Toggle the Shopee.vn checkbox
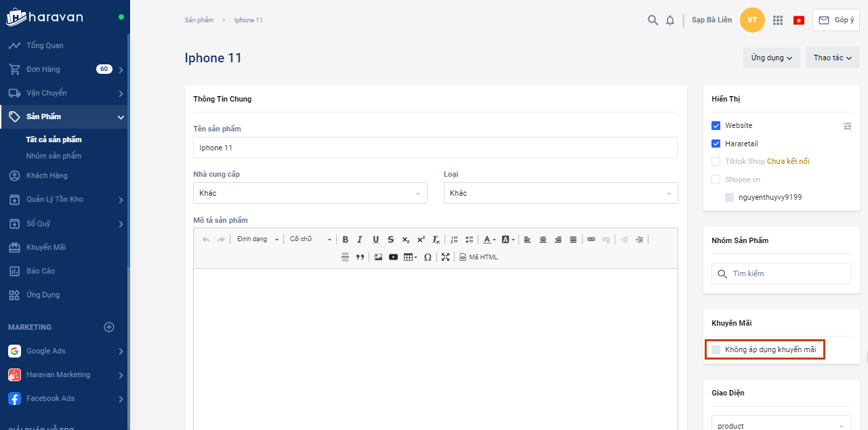Screen dimensions: 868x430 [716, 179]
